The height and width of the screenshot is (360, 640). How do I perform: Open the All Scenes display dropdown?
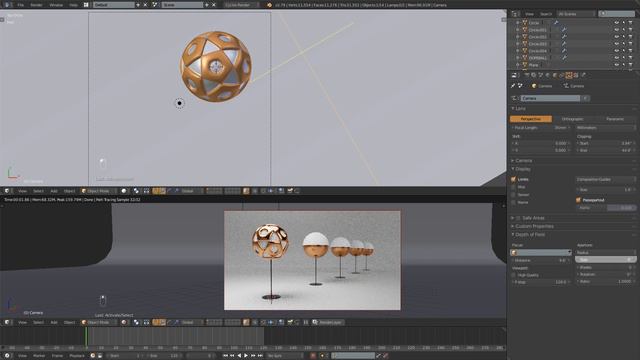pos(576,14)
